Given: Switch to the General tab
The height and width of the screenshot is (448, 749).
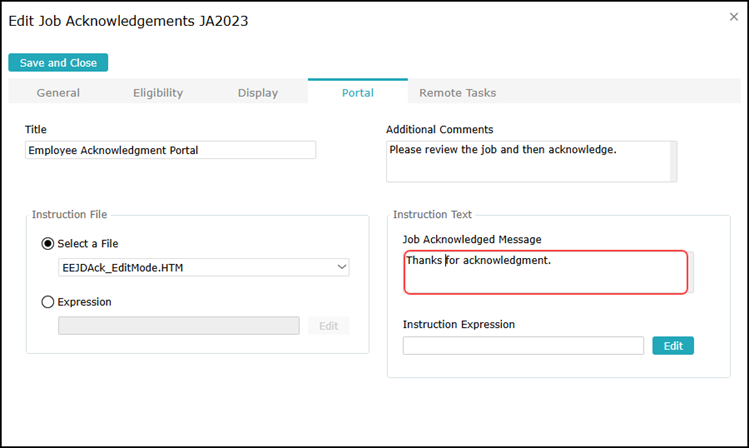Looking at the screenshot, I should click(58, 93).
